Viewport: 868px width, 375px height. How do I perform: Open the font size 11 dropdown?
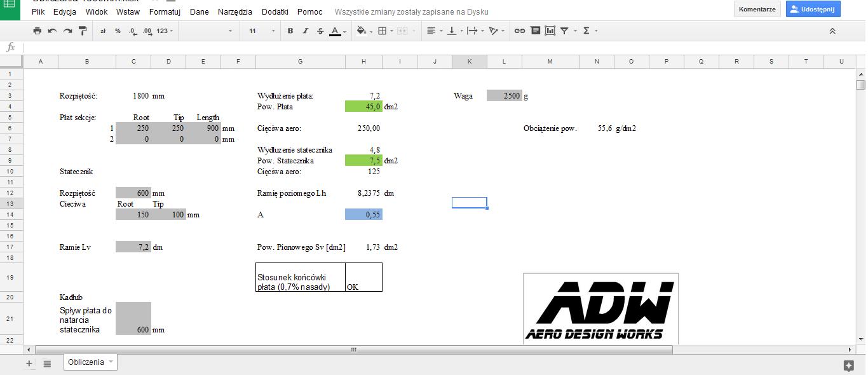(x=261, y=31)
